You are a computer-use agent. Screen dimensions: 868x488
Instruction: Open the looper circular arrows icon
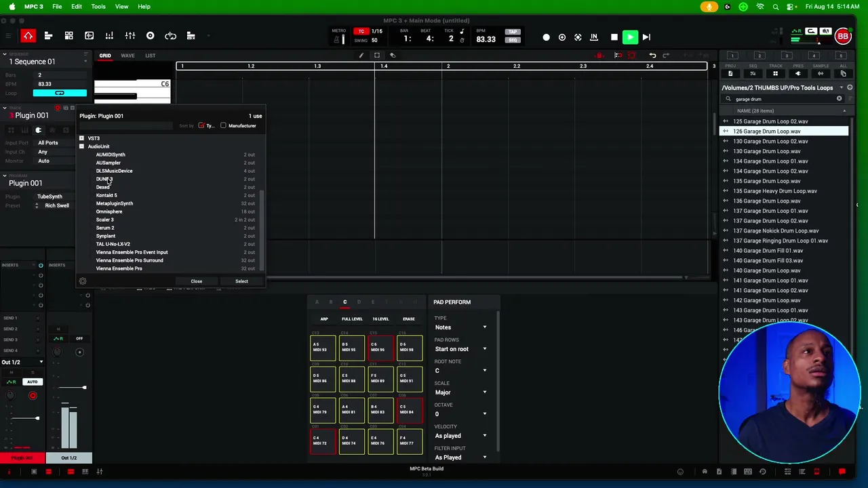[x=170, y=36]
